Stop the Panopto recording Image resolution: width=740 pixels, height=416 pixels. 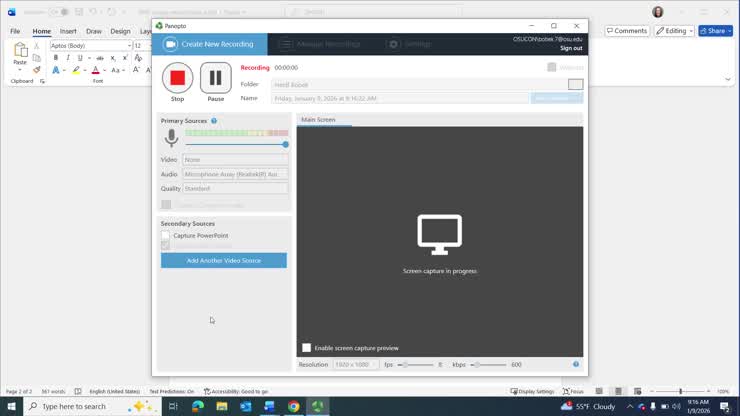pyautogui.click(x=177, y=78)
